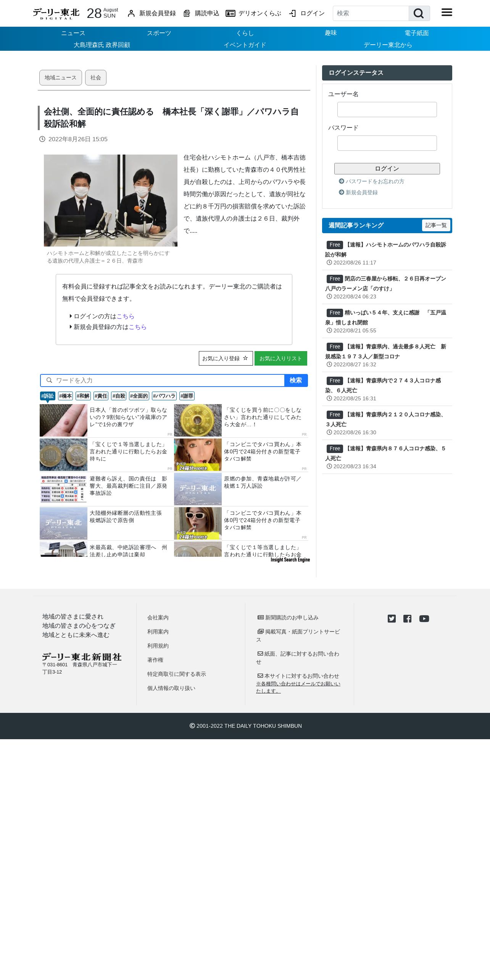Open 大陸棚外縁断層の活動性主張 article thumbnail
The height and width of the screenshot is (980, 490).
click(x=63, y=523)
